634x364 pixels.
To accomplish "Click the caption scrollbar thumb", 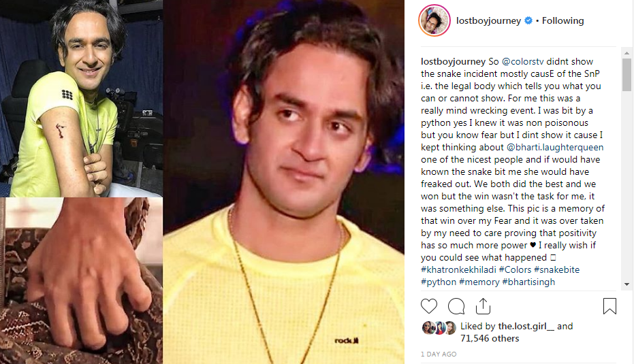I will (627, 75).
